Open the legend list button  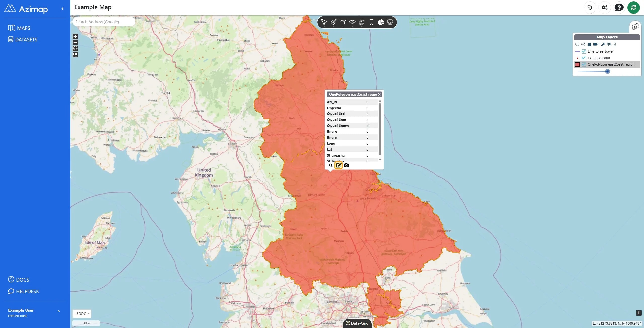coord(75,55)
